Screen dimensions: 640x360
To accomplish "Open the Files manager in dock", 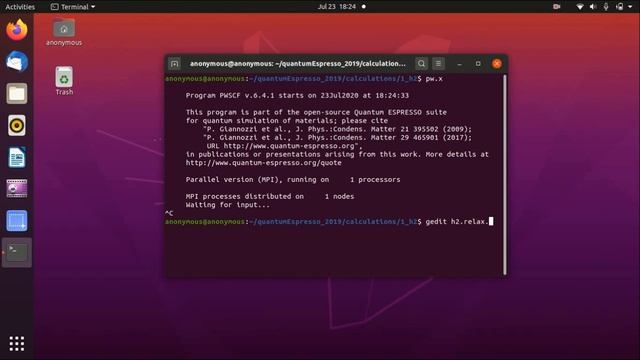I will click(17, 93).
